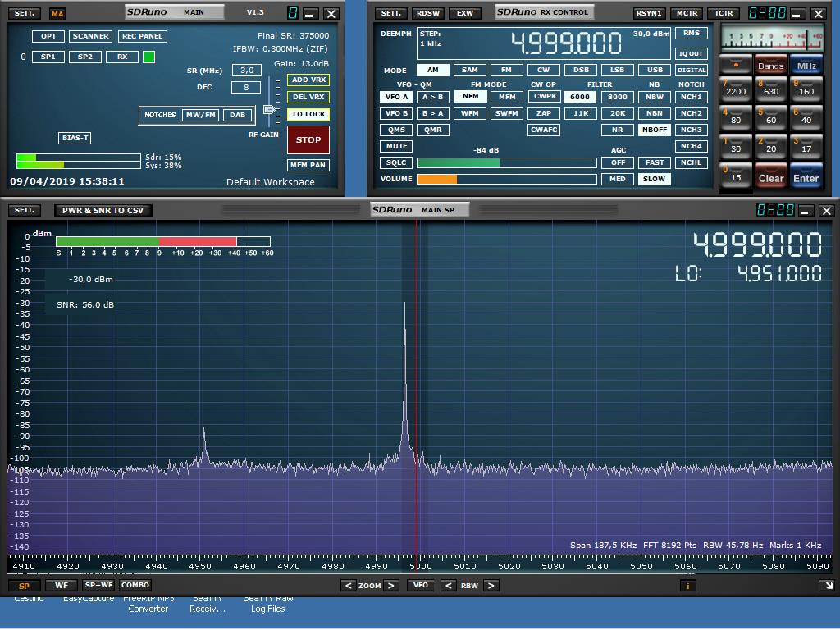The width and height of the screenshot is (840, 630).
Task: Click PWR & SNR TO CSV button
Action: [x=103, y=211]
